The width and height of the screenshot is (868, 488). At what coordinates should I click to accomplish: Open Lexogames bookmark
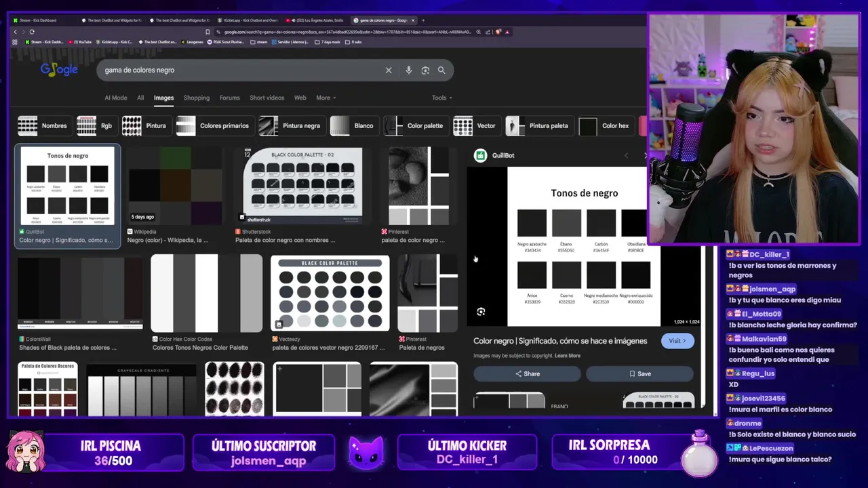click(192, 42)
